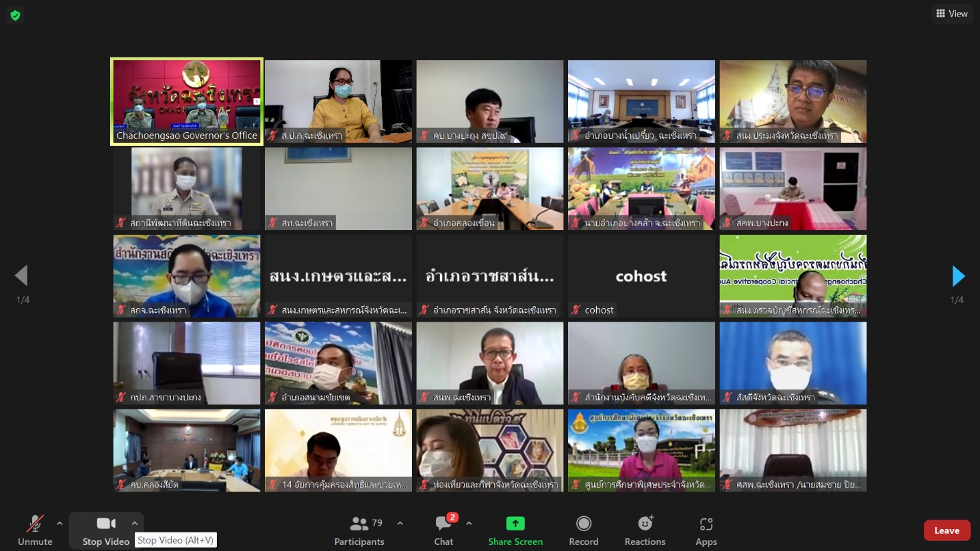The width and height of the screenshot is (980, 551).
Task: Click the muted mic icon beside คบ.บางปะกง สชป.๙
Action: [425, 136]
